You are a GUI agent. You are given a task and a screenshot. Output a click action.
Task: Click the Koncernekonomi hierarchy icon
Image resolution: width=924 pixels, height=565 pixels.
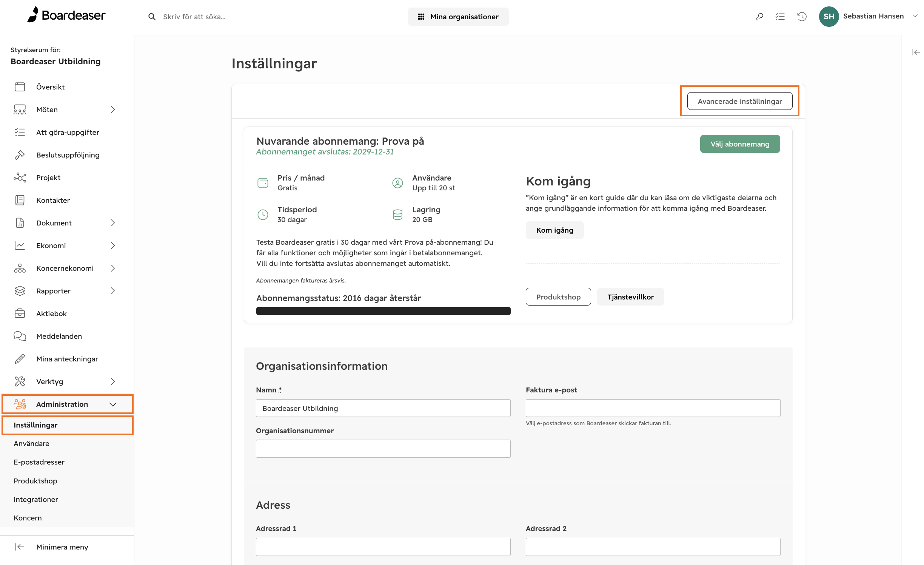[20, 268]
